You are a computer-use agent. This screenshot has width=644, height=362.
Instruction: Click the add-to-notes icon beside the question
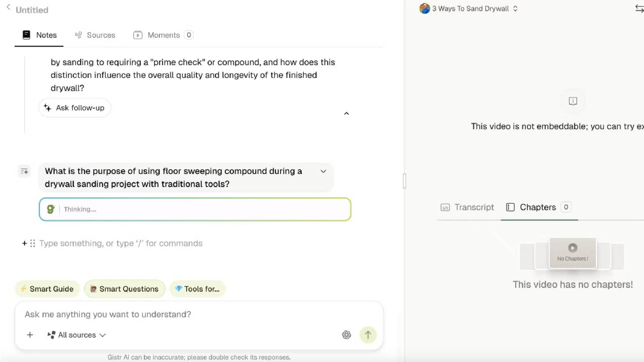(24, 171)
